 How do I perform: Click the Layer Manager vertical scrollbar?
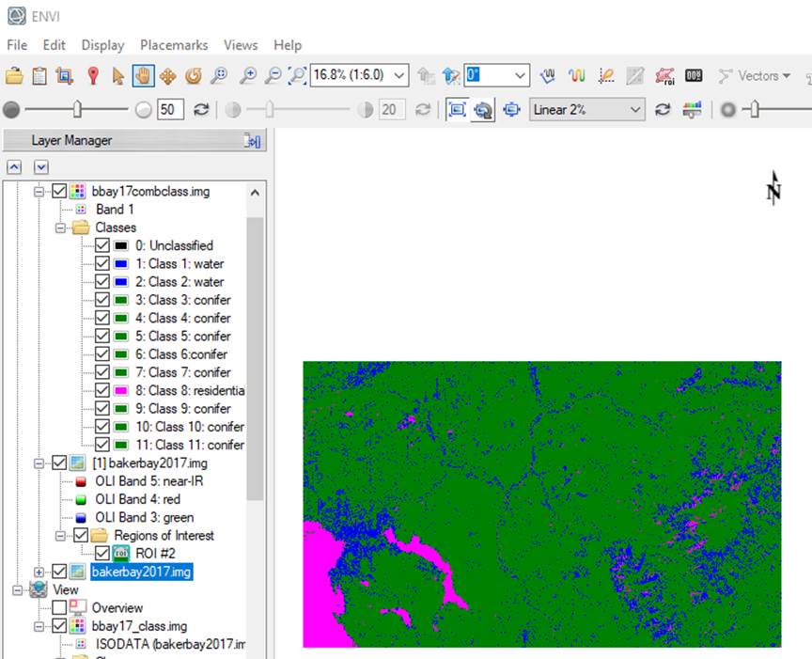255,357
